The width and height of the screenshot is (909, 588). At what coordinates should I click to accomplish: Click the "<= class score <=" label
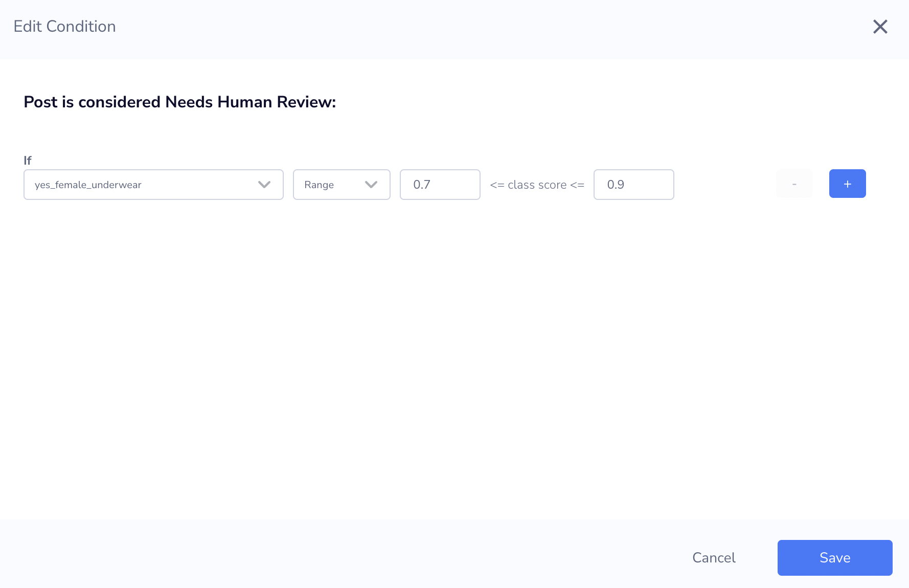(x=537, y=185)
